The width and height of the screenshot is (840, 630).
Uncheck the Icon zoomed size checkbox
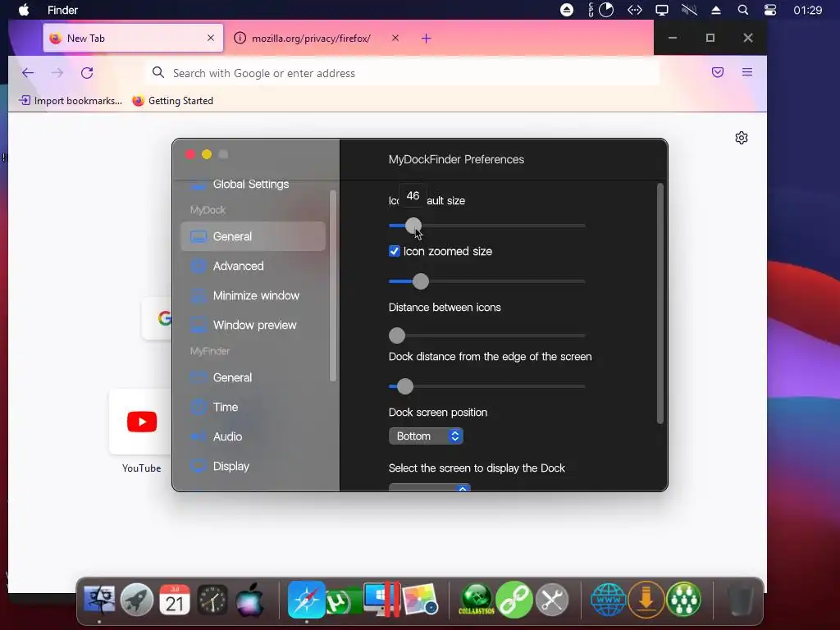(x=395, y=251)
